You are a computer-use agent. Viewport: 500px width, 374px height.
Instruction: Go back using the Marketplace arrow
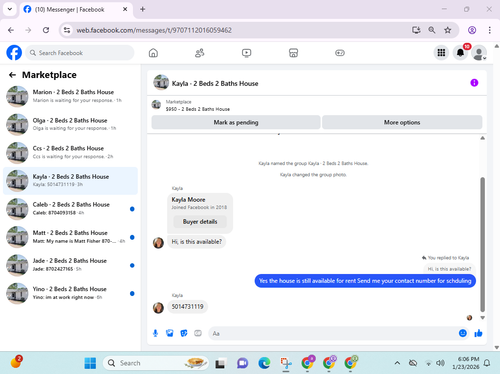[12, 75]
